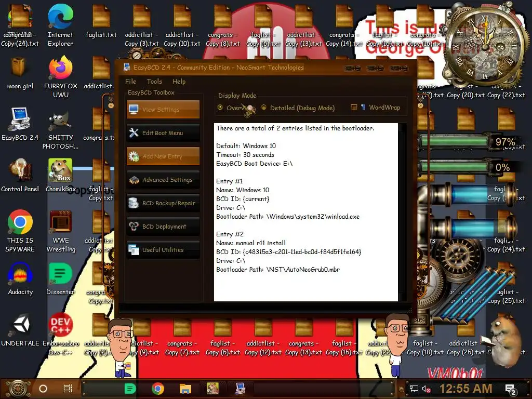Image resolution: width=532 pixels, height=399 pixels.
Task: Click the scrollbar of the bootloader text area
Action: click(x=403, y=212)
